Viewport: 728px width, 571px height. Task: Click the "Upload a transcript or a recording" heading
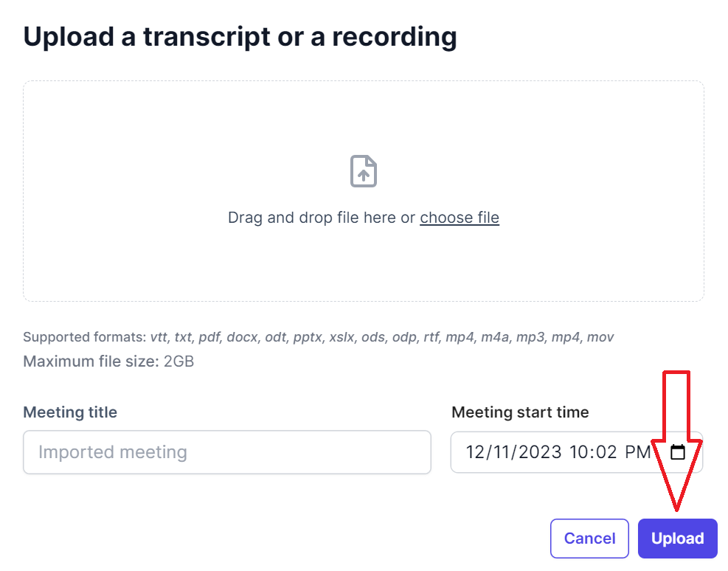pyautogui.click(x=240, y=36)
